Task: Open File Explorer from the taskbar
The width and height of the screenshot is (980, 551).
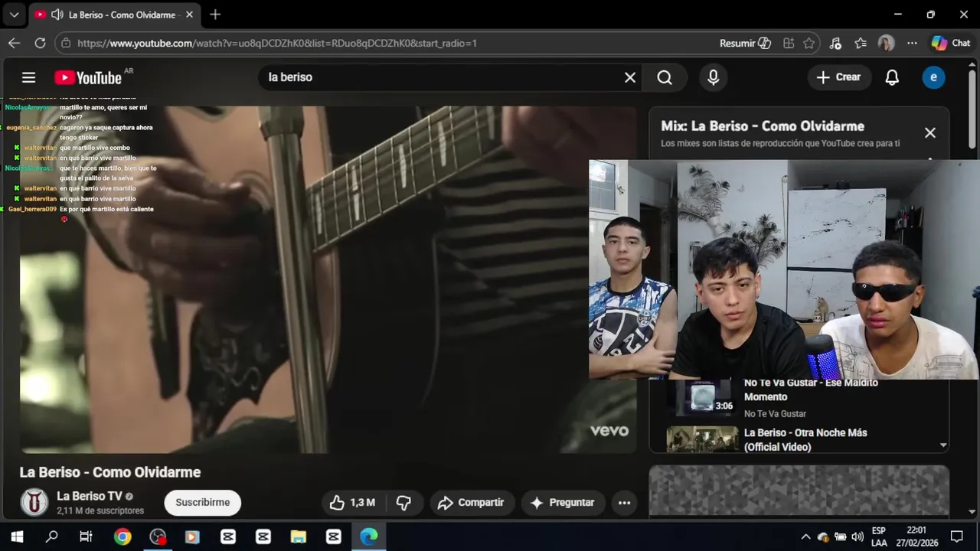Action: (x=298, y=536)
